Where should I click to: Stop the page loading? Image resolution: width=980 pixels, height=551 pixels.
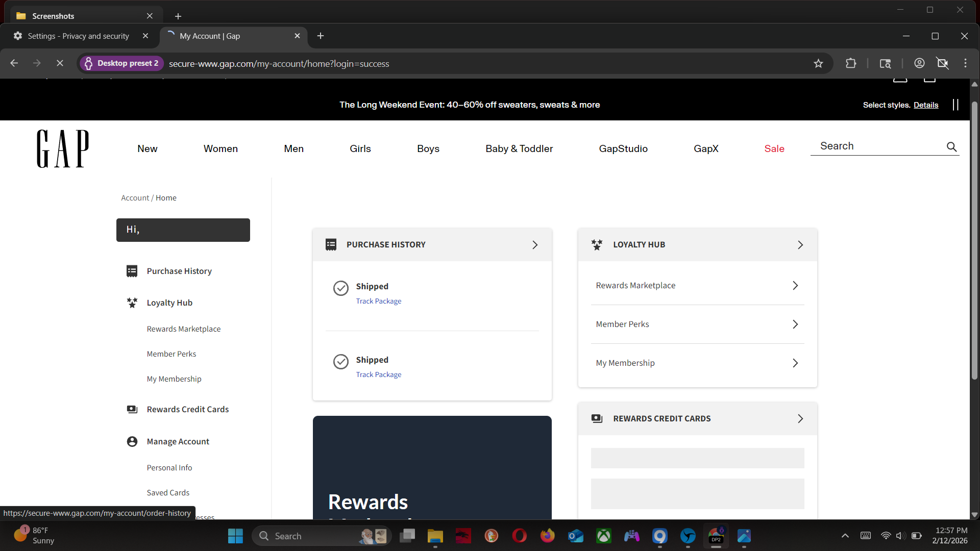(x=60, y=63)
